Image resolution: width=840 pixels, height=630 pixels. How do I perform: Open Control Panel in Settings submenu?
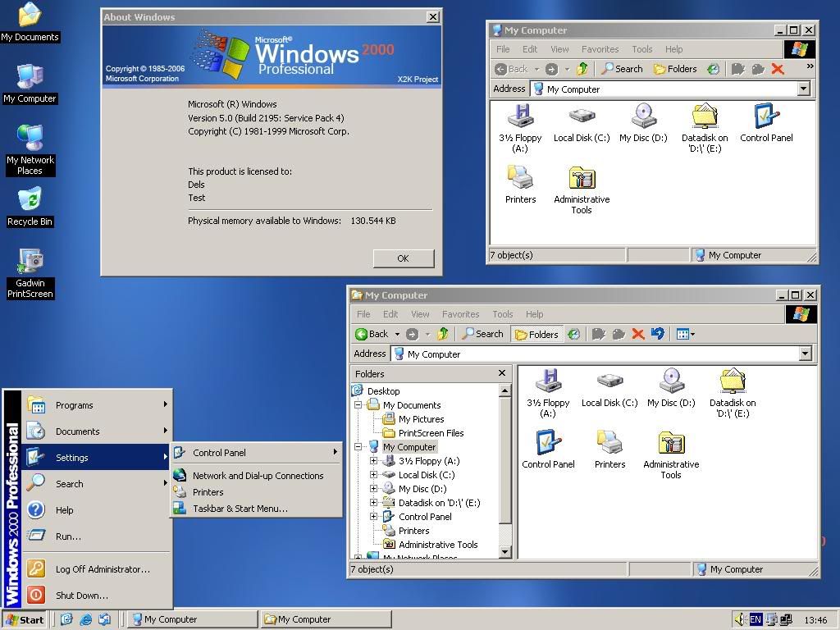[x=257, y=453]
